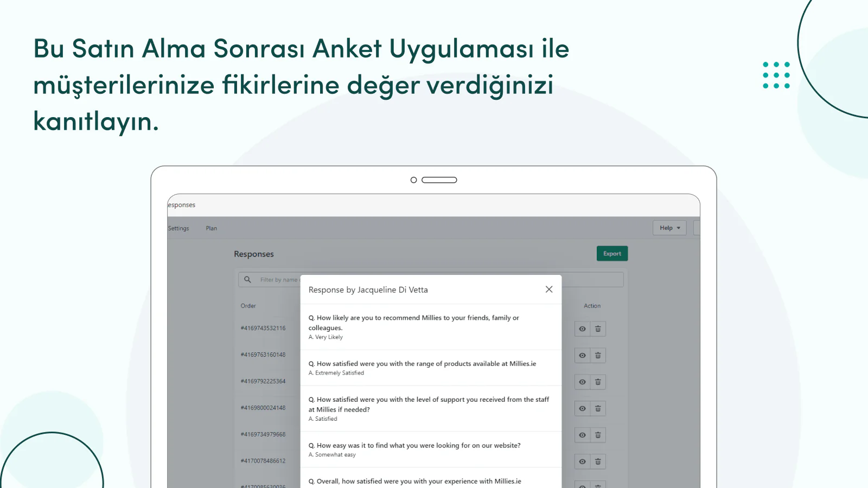Image resolution: width=868 pixels, height=488 pixels.
Task: Click the Responses page heading
Action: tap(254, 254)
